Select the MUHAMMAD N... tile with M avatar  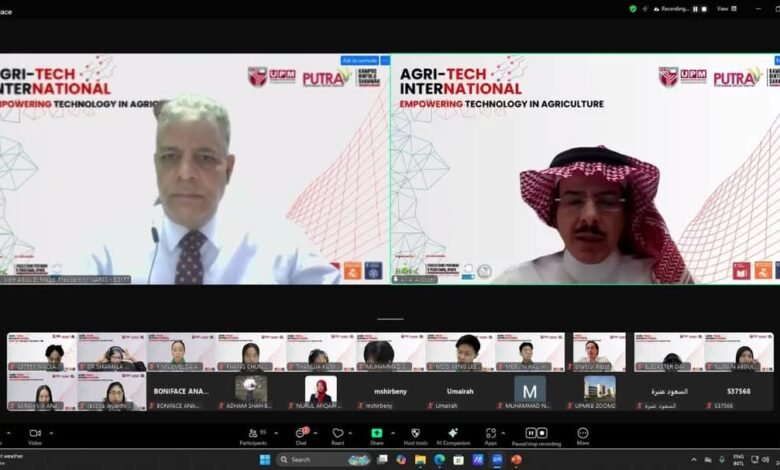pyautogui.click(x=530, y=391)
